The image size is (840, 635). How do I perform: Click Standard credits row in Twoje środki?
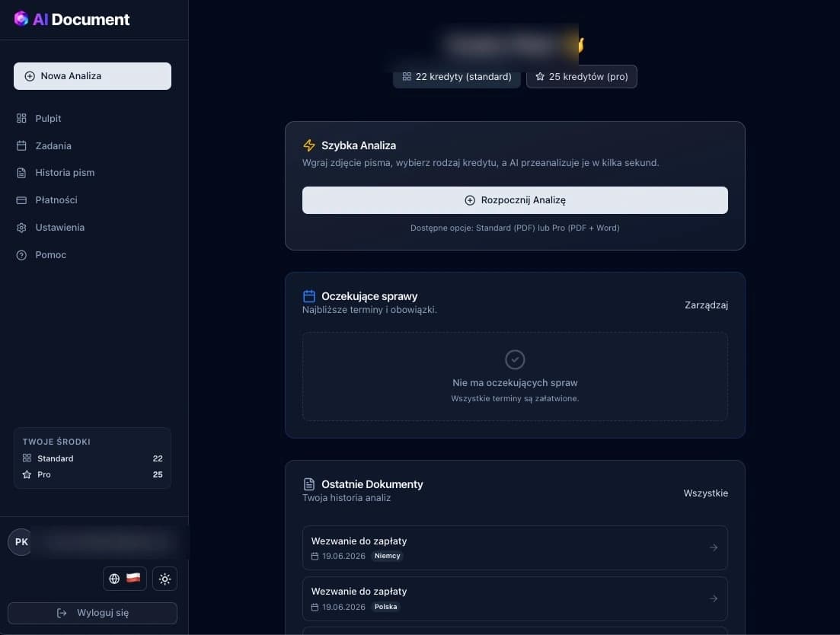pos(92,458)
